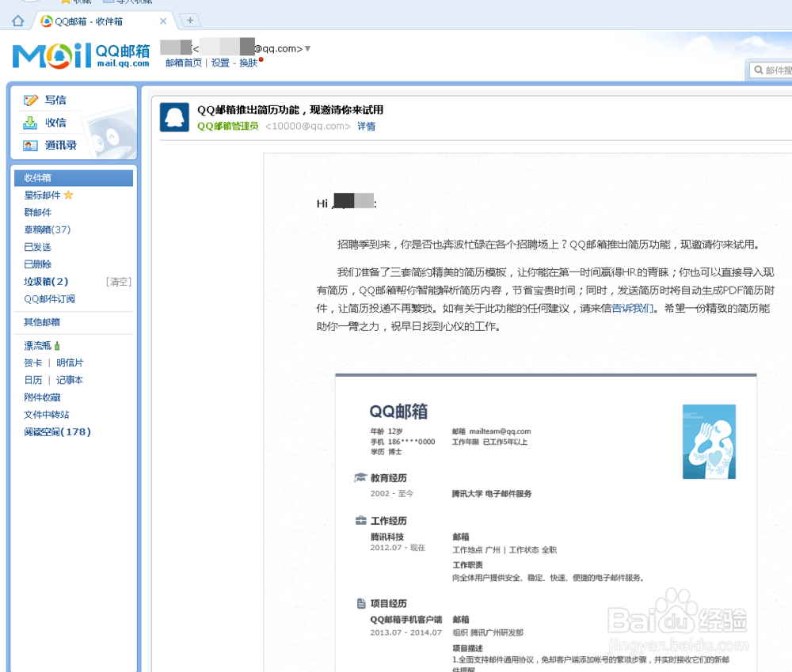The image size is (792, 672).
Task: Close the QQ邮箱 收件箱 browser tab
Action: click(162, 21)
